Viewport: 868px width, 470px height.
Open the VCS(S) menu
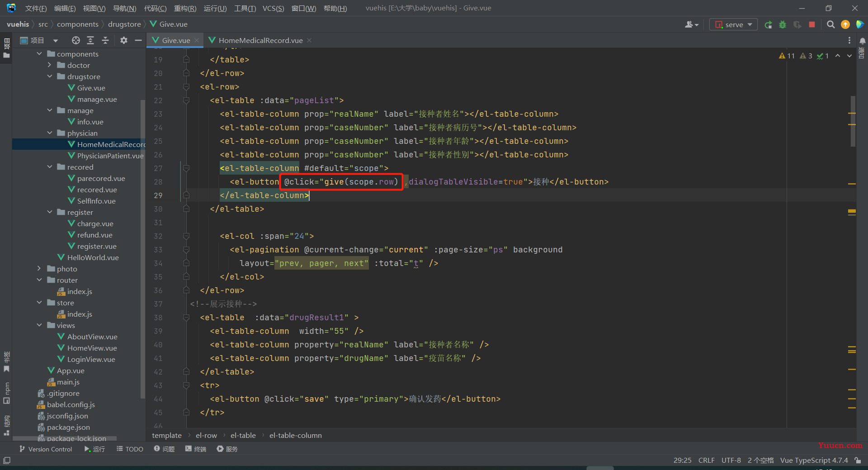click(x=273, y=8)
